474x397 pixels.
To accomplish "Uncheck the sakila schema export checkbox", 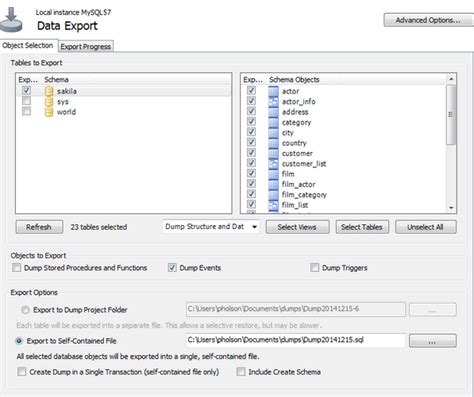I will click(x=26, y=90).
